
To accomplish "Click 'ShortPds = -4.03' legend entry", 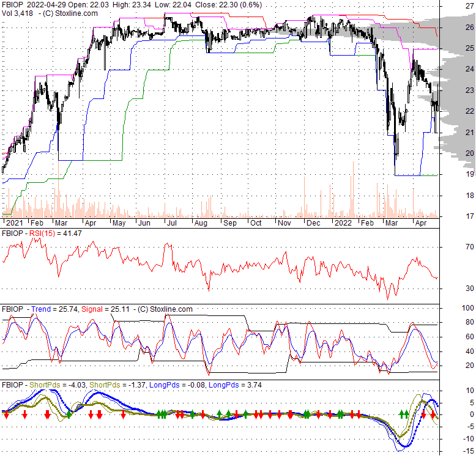I will (x=58, y=384).
